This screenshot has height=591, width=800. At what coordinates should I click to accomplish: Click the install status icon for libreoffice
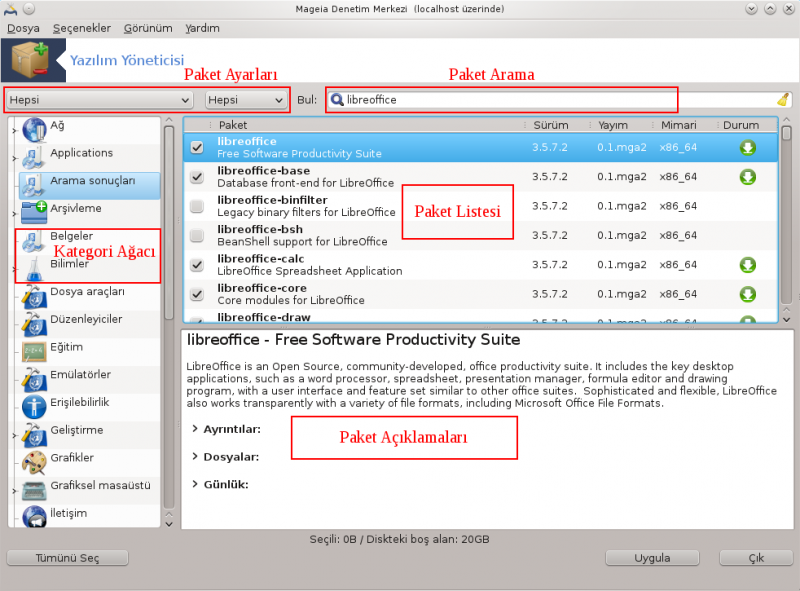[747, 148]
